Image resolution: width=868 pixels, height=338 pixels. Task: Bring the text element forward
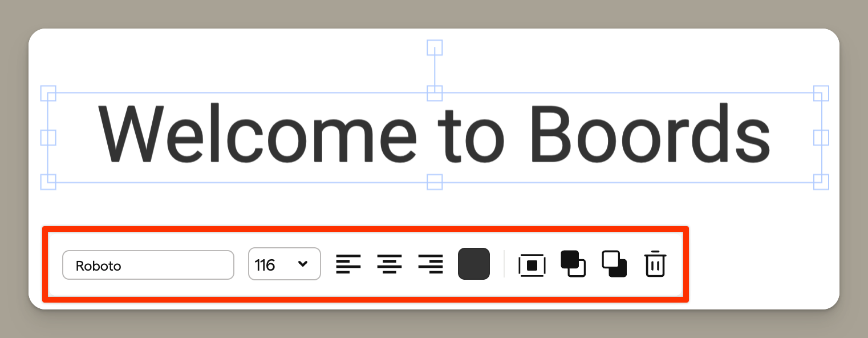point(573,264)
